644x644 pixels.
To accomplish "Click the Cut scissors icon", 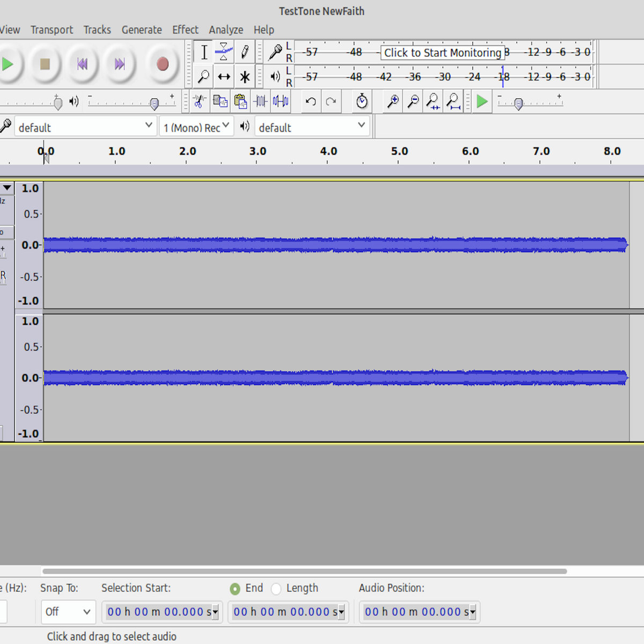I will pos(200,101).
